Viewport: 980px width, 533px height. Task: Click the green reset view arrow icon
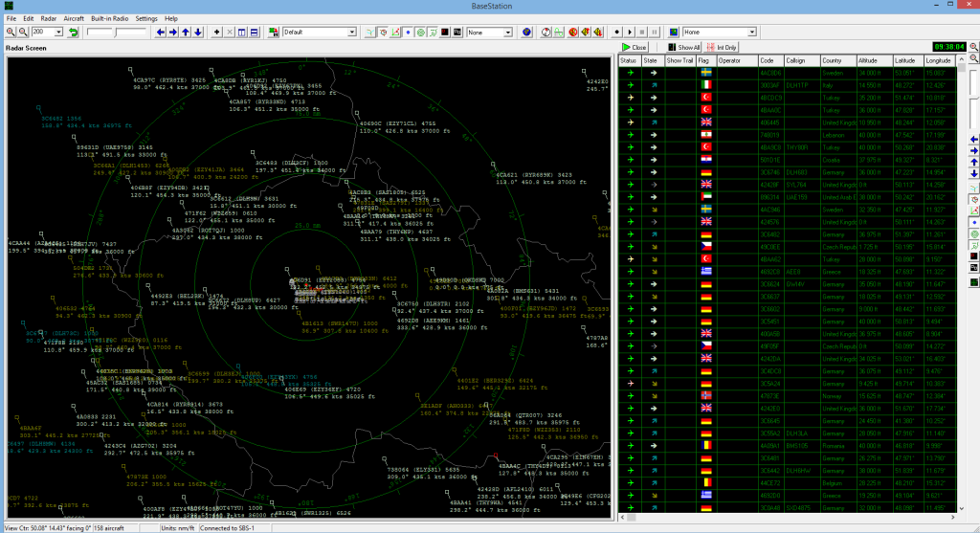click(x=73, y=32)
